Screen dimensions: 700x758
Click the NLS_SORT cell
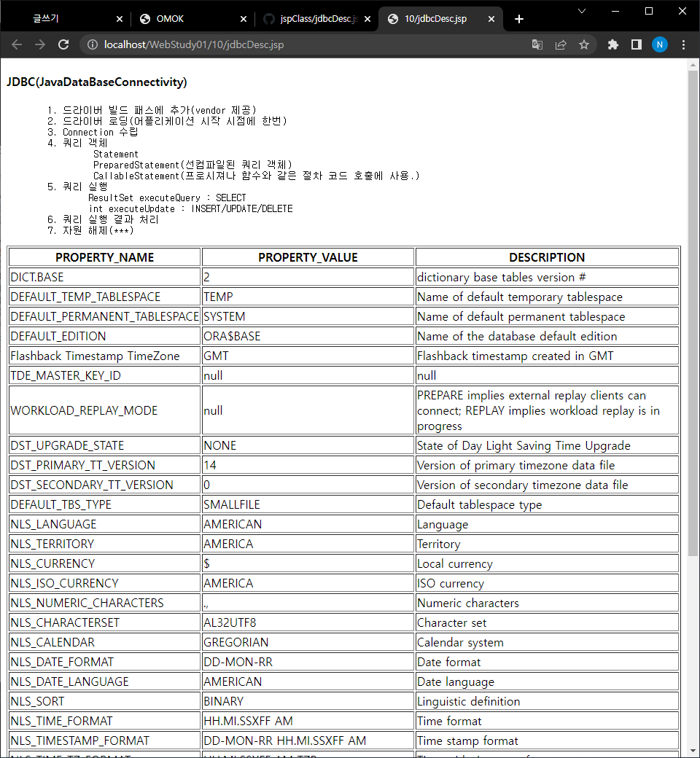tap(104, 701)
